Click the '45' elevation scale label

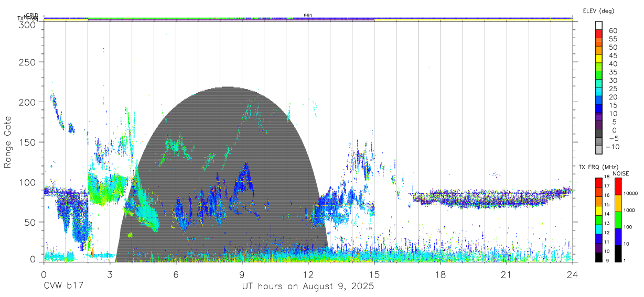613,56
